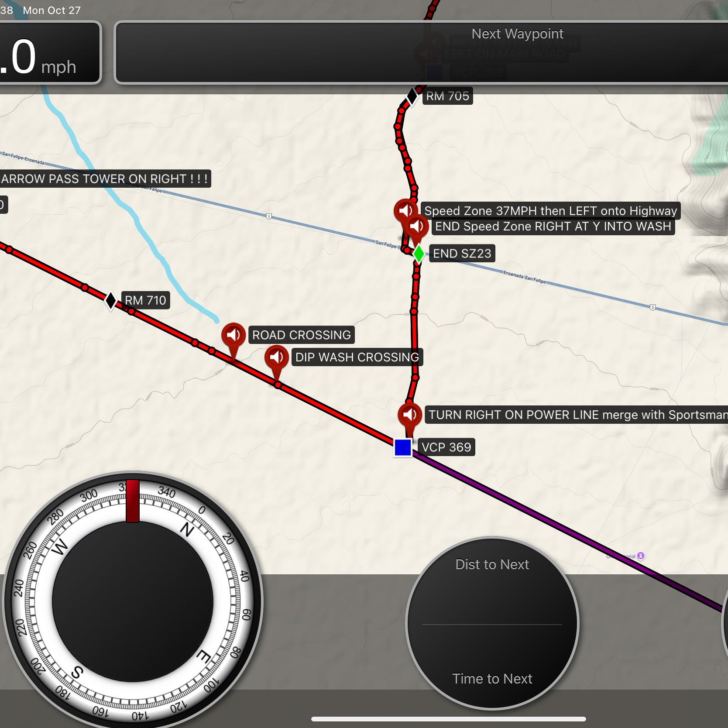Image resolution: width=728 pixels, height=728 pixels.
Task: Tap the END Speed Zone audio pin
Action: coord(417,226)
